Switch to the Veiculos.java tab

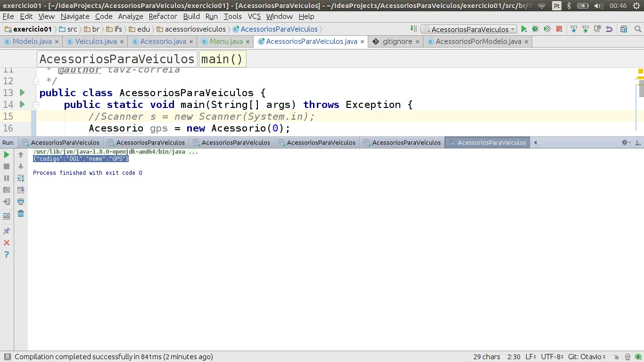point(96,41)
